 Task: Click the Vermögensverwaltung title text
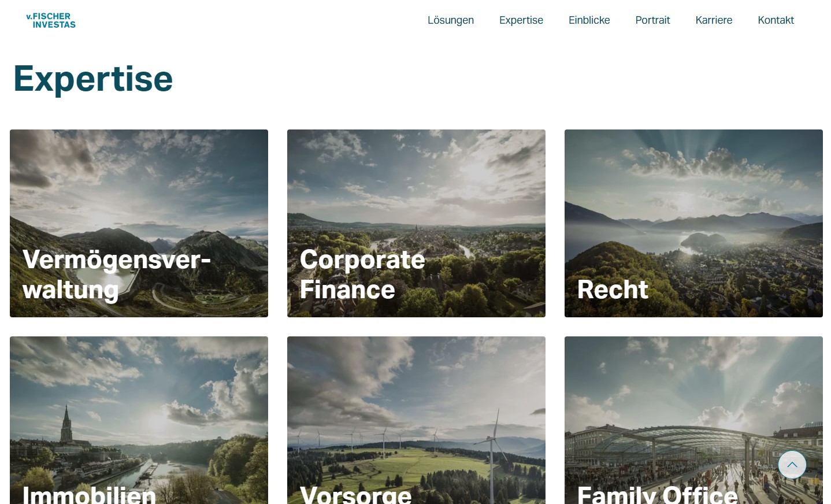[x=117, y=275]
